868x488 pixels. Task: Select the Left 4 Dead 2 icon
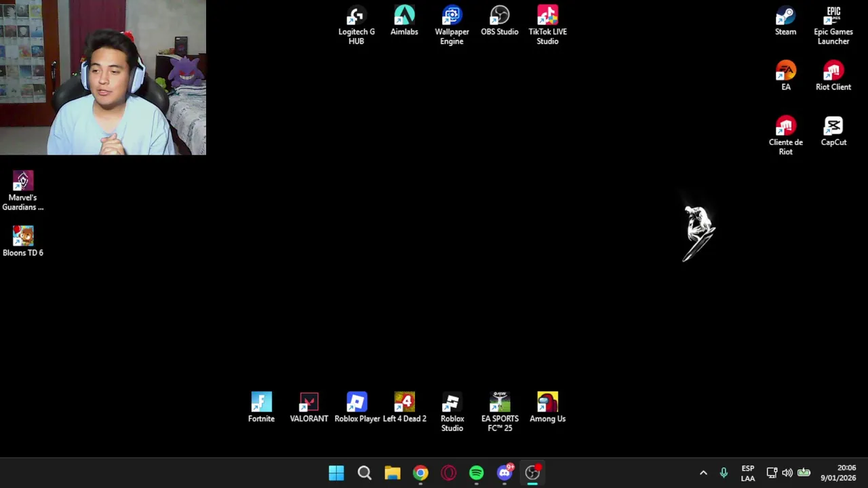click(405, 407)
